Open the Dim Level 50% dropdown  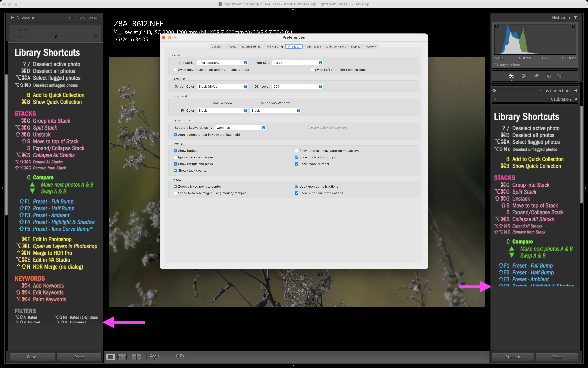coord(297,86)
